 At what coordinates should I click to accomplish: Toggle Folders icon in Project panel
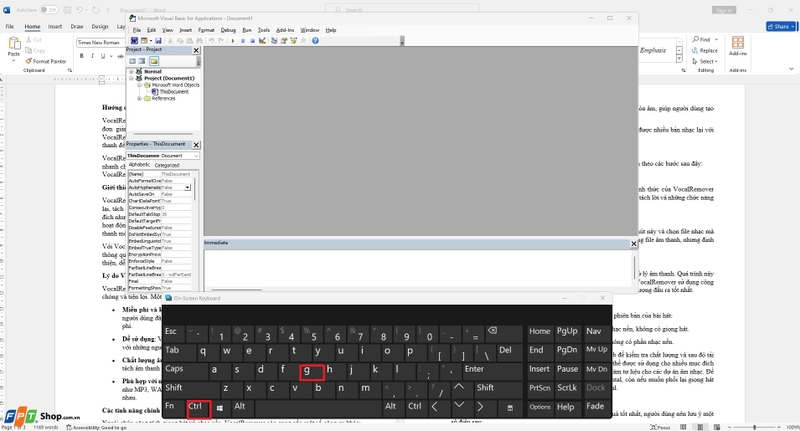pyautogui.click(x=154, y=61)
